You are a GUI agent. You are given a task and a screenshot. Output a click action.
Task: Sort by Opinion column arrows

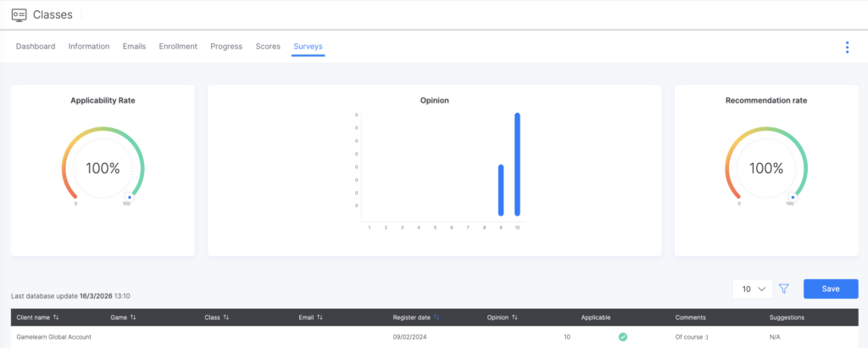click(x=515, y=317)
